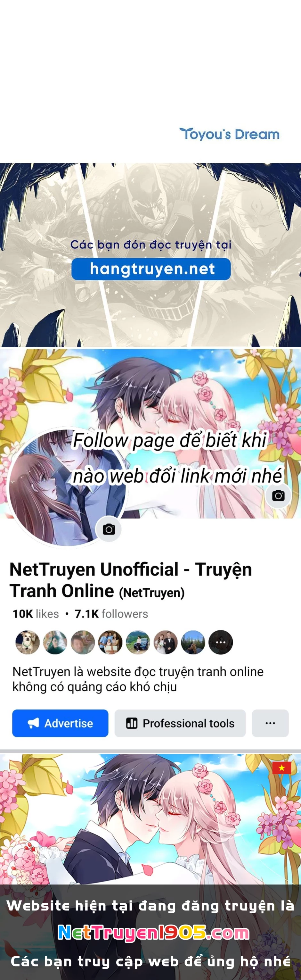
Task: Click the megaphone icon on Advertise
Action: (x=33, y=723)
